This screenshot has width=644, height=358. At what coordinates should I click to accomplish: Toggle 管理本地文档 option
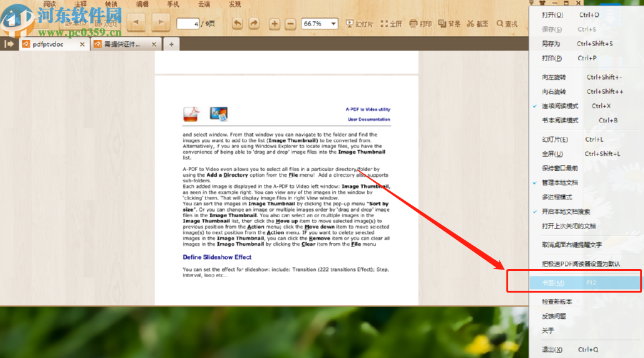[x=585, y=182]
